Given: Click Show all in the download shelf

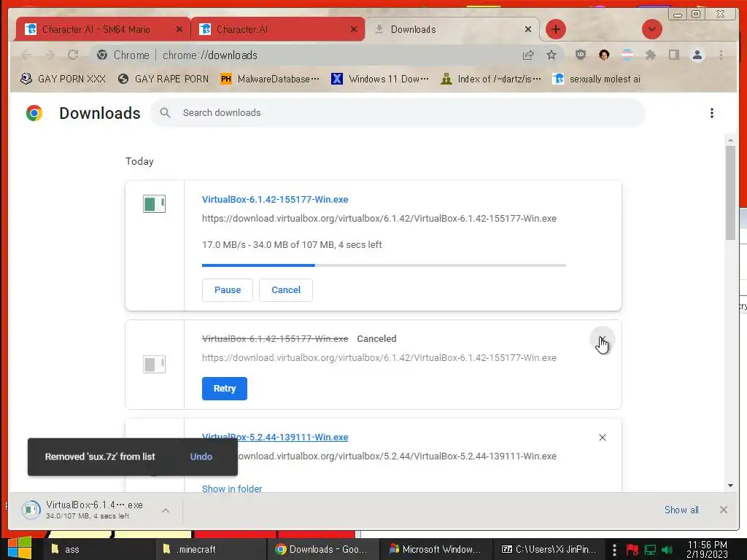Looking at the screenshot, I should click(x=681, y=510).
